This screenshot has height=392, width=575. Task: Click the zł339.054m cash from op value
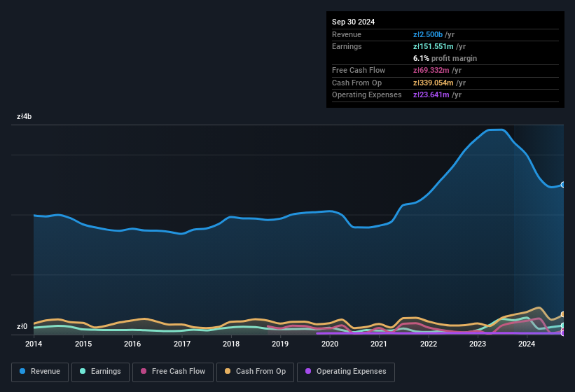[x=434, y=83]
